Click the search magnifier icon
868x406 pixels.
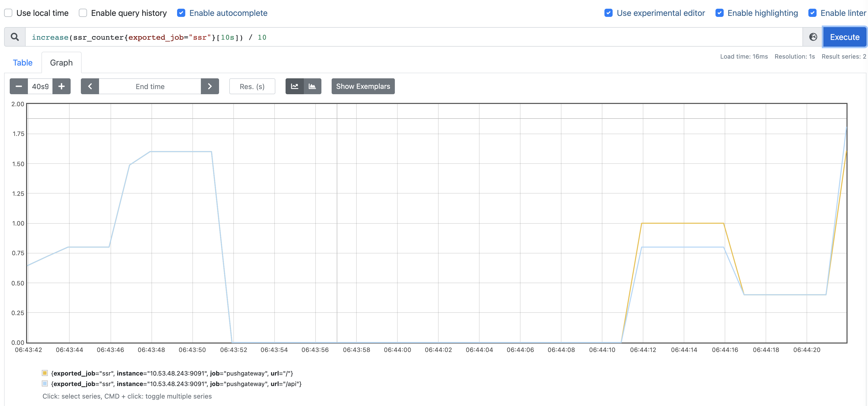[x=15, y=37]
